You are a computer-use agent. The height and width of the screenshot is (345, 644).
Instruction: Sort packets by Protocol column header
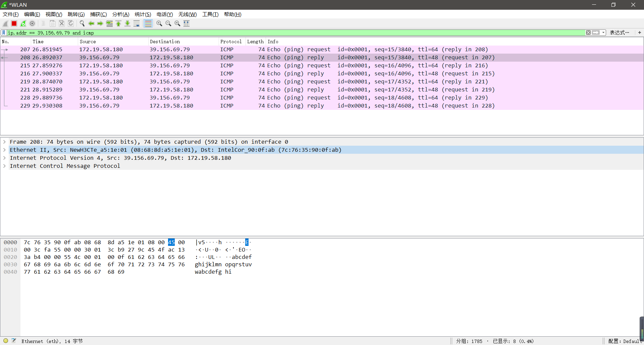pos(231,42)
